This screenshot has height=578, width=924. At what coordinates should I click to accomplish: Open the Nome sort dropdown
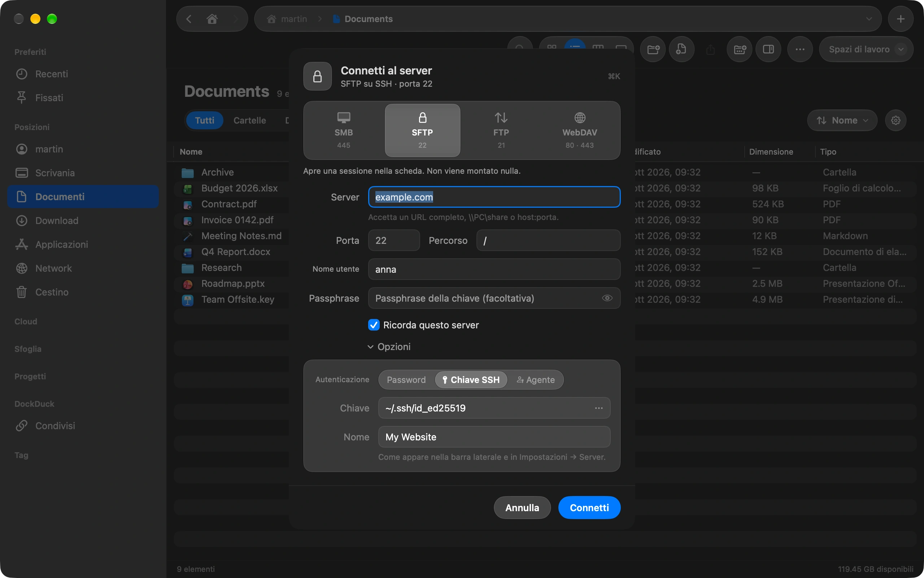click(842, 120)
